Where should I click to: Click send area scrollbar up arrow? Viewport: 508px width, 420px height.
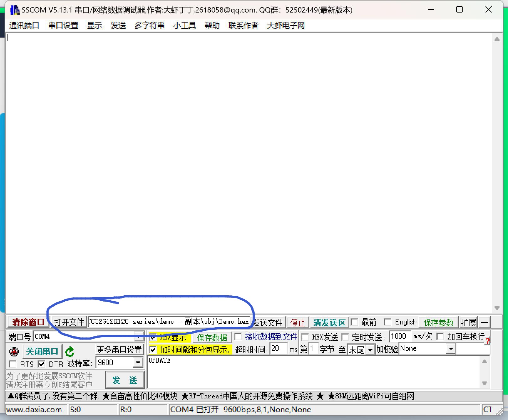[x=485, y=361]
